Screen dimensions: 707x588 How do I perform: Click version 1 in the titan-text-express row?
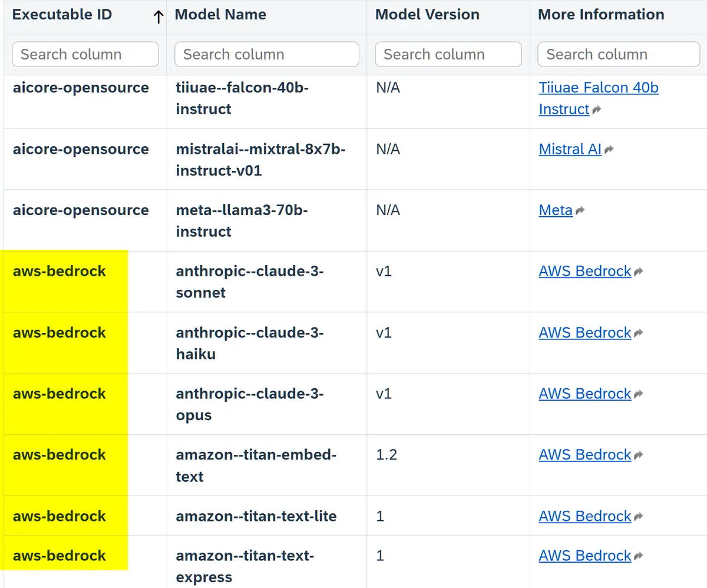tap(380, 556)
